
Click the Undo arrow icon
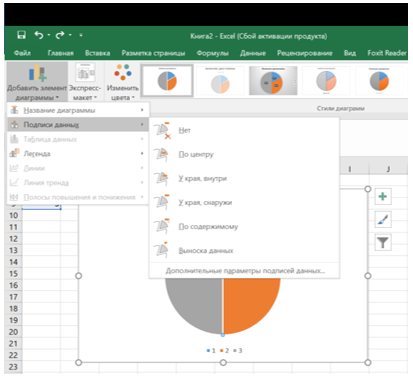pyautogui.click(x=39, y=35)
